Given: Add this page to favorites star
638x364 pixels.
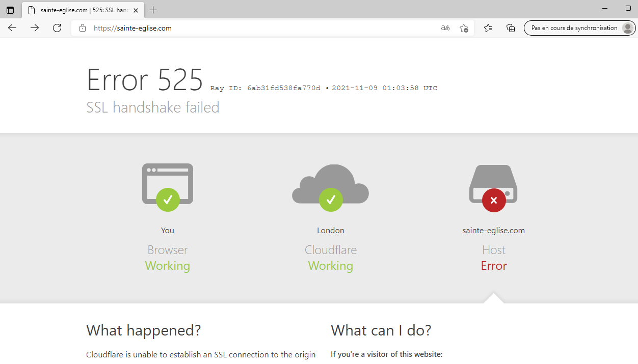Looking at the screenshot, I should (x=464, y=28).
